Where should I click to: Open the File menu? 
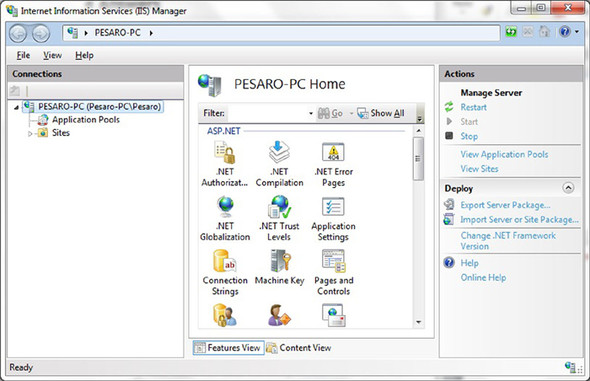pos(23,55)
